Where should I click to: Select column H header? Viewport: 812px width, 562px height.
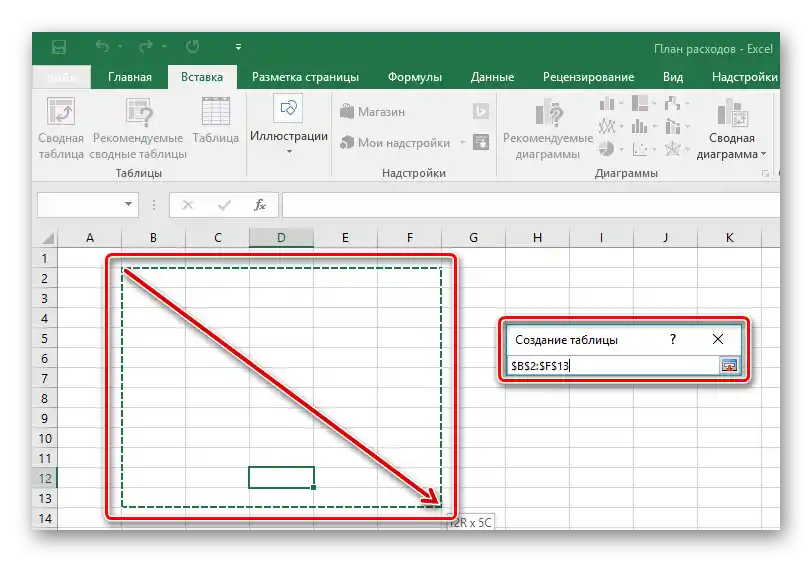click(x=537, y=238)
